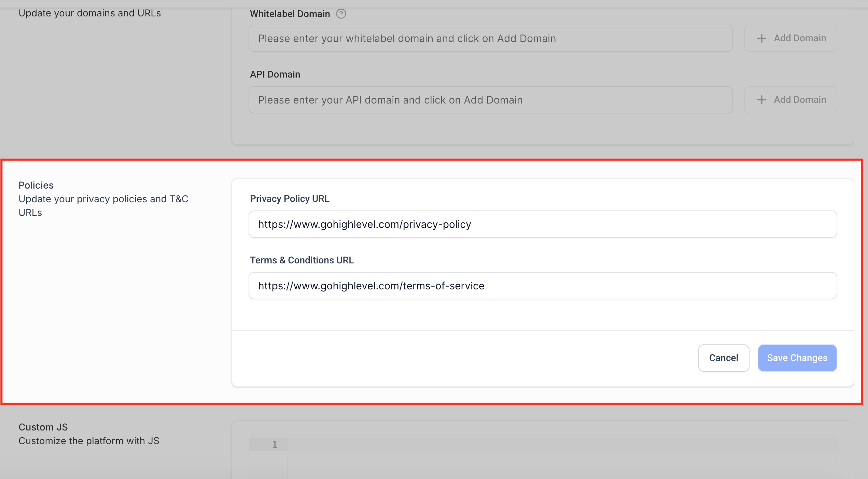
Task: Click the Whitelabel Domain label
Action: click(290, 14)
